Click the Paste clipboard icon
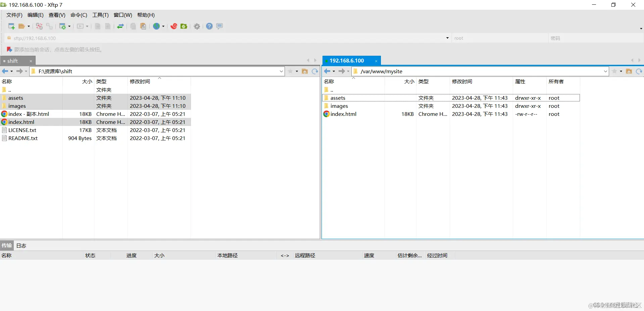Screen dimensions: 644x311 [143, 26]
